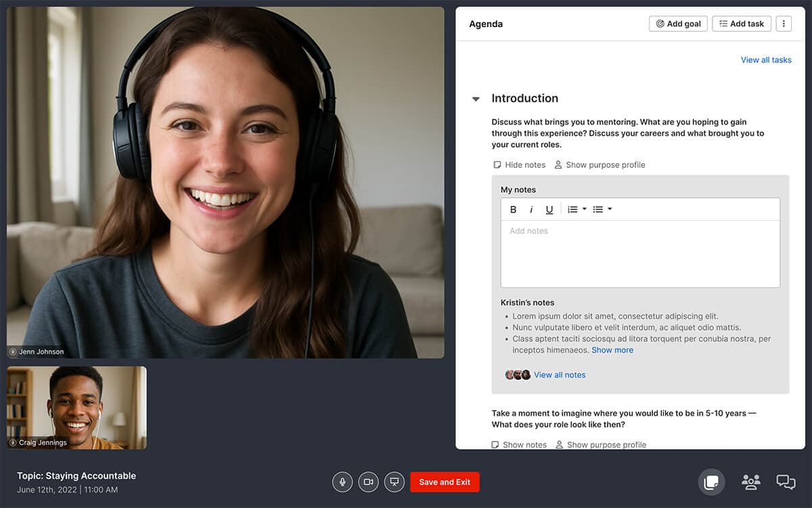Apply bold formatting in My notes
The height and width of the screenshot is (508, 812).
(x=513, y=209)
